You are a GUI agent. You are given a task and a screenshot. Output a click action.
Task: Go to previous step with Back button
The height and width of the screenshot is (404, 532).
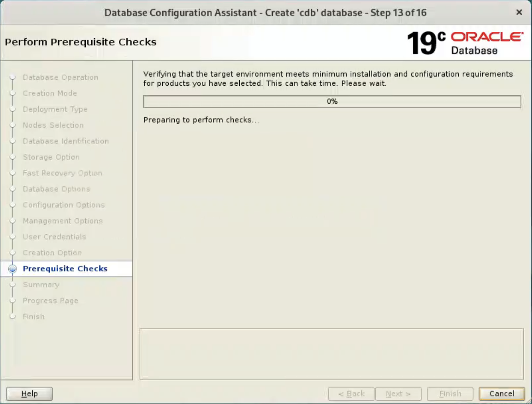tap(351, 393)
